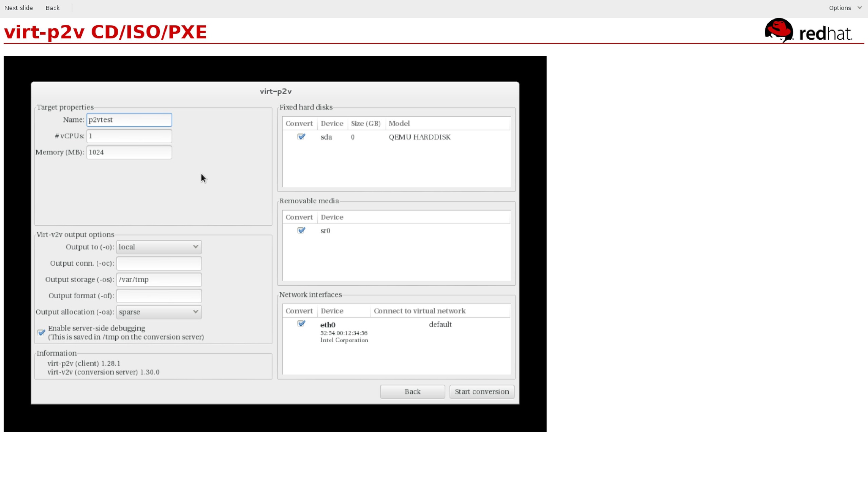Open the Output to (-o) dropdown
Screen dimensions: 868x488
(x=159, y=247)
